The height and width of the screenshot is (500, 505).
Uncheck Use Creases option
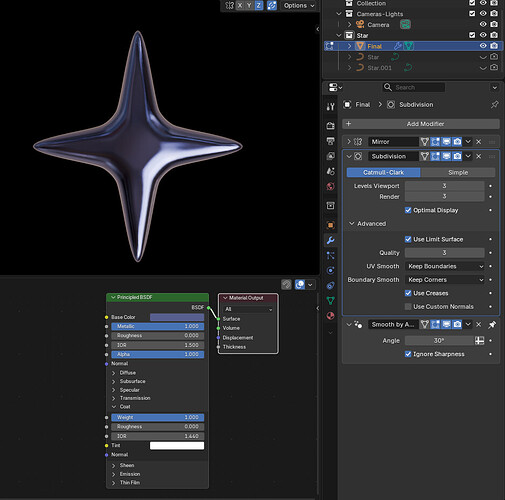point(408,293)
